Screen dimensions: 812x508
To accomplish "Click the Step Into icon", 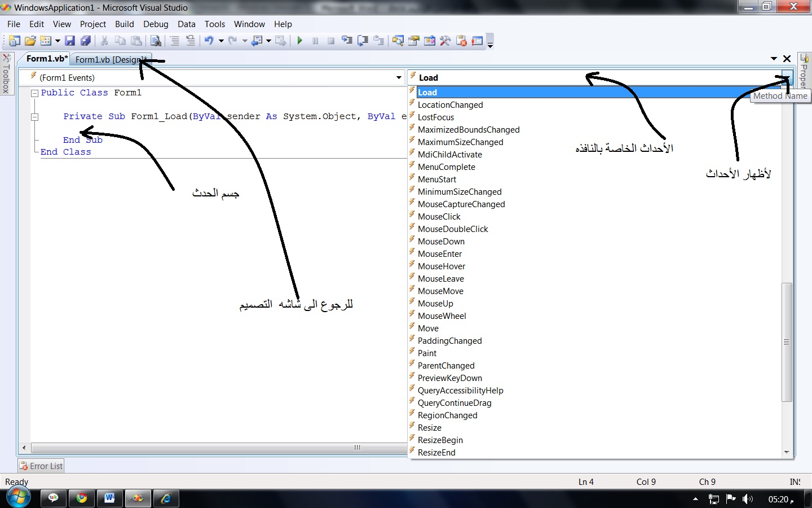I will (x=347, y=41).
